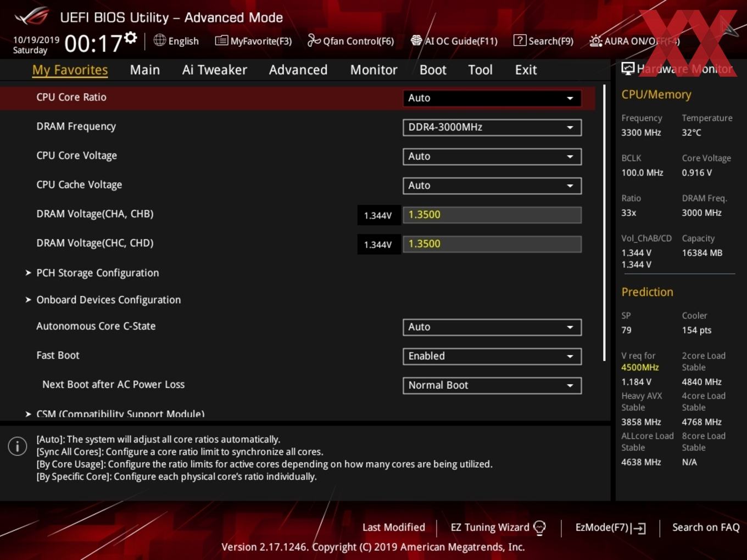Click the 16384 MB capacity value
Viewport: 747px width, 560px height.
702,253
